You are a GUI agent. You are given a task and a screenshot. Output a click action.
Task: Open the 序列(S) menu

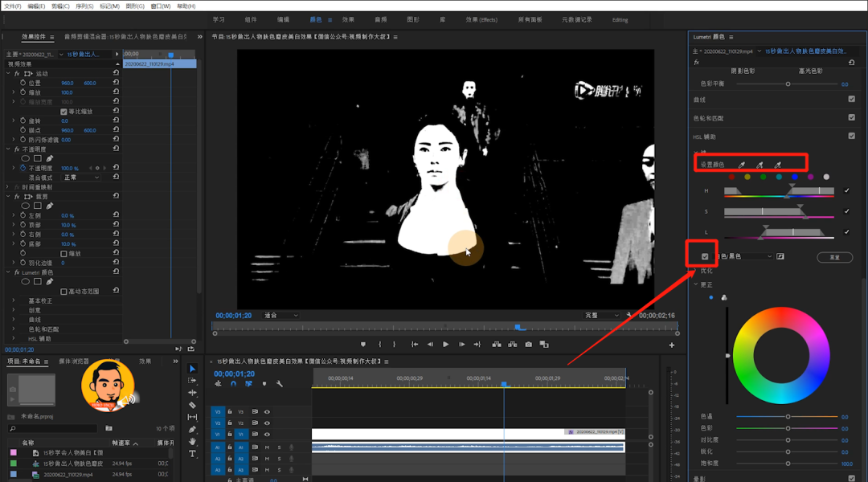(x=84, y=6)
